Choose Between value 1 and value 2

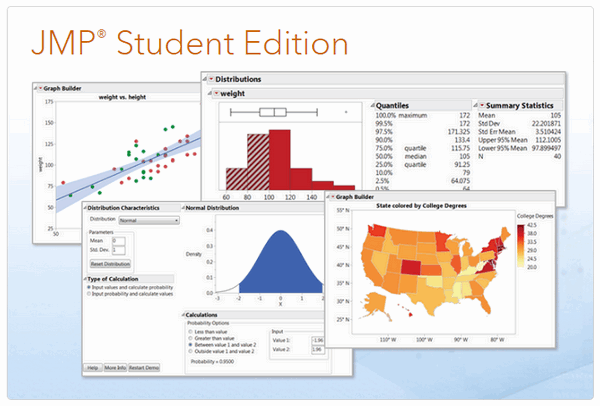click(190, 345)
